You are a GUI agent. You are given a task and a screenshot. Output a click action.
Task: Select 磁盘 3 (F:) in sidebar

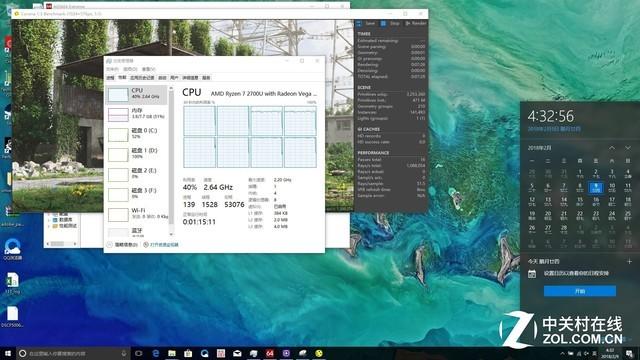tap(136, 194)
